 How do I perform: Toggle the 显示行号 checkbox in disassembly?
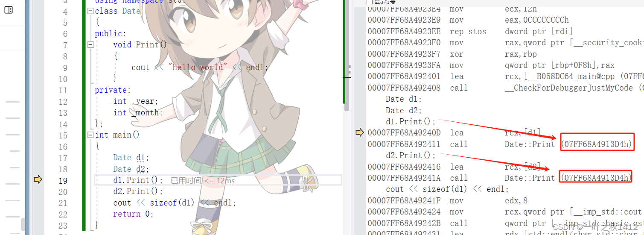(x=370, y=2)
